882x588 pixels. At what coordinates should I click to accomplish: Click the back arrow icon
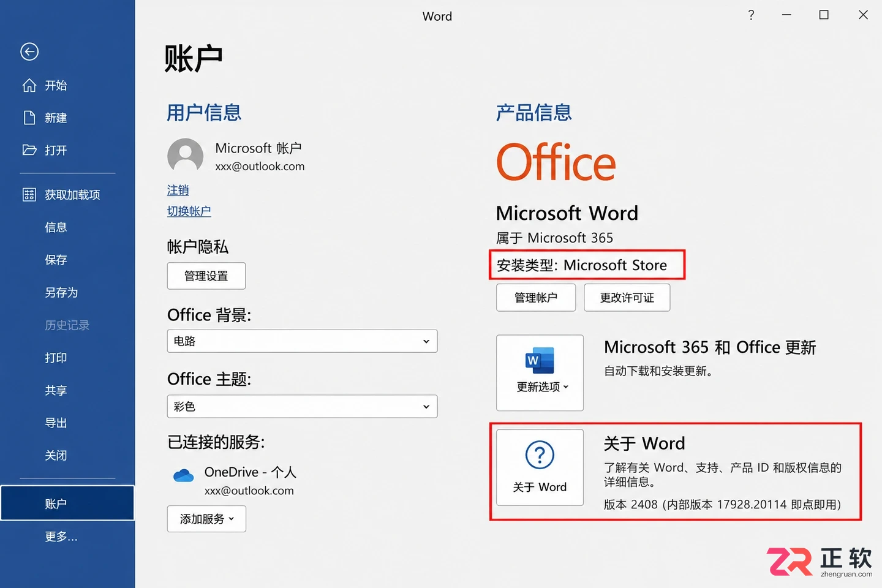coord(29,52)
